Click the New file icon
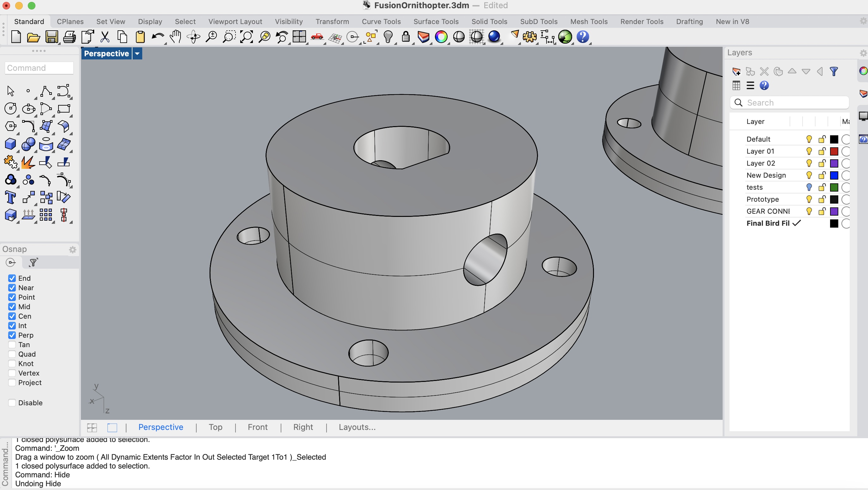This screenshot has width=868, height=490. tap(16, 37)
